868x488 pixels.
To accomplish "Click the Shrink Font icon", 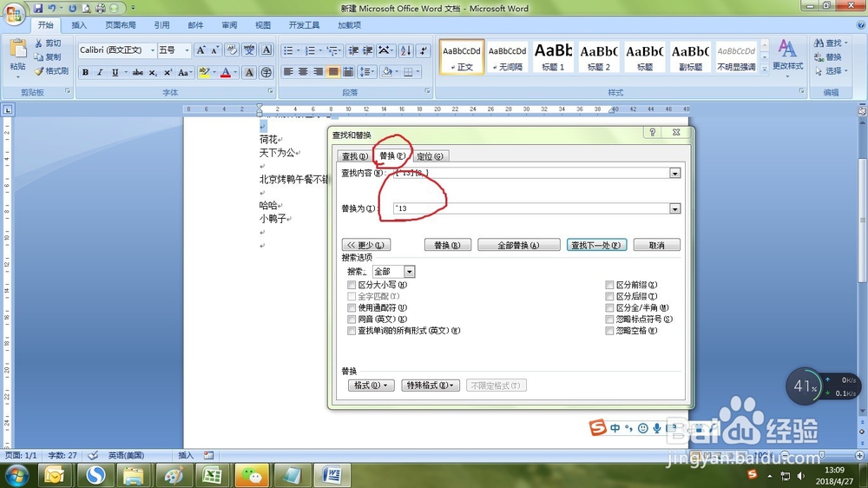I will [214, 50].
